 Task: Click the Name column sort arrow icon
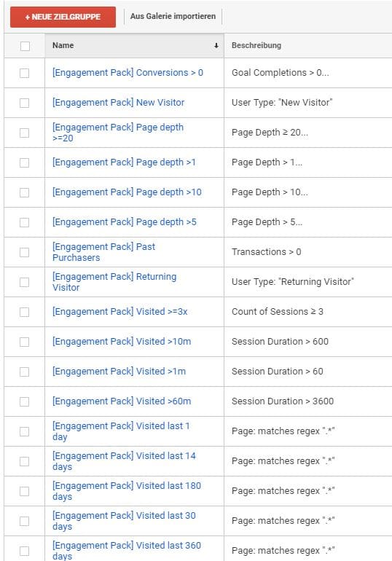point(216,45)
